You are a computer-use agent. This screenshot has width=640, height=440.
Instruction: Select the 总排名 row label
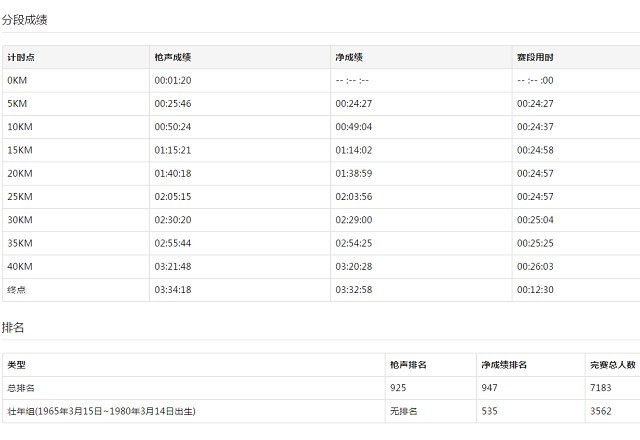21,387
